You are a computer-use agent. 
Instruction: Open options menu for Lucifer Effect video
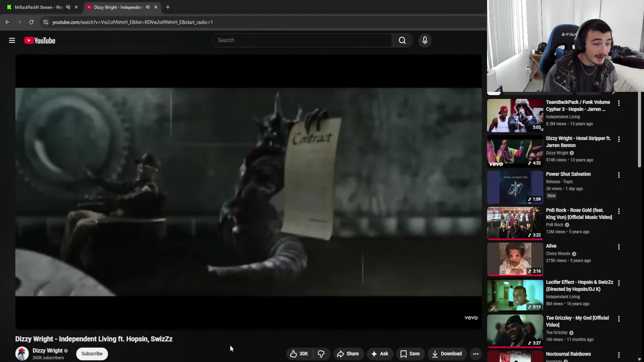(x=619, y=283)
